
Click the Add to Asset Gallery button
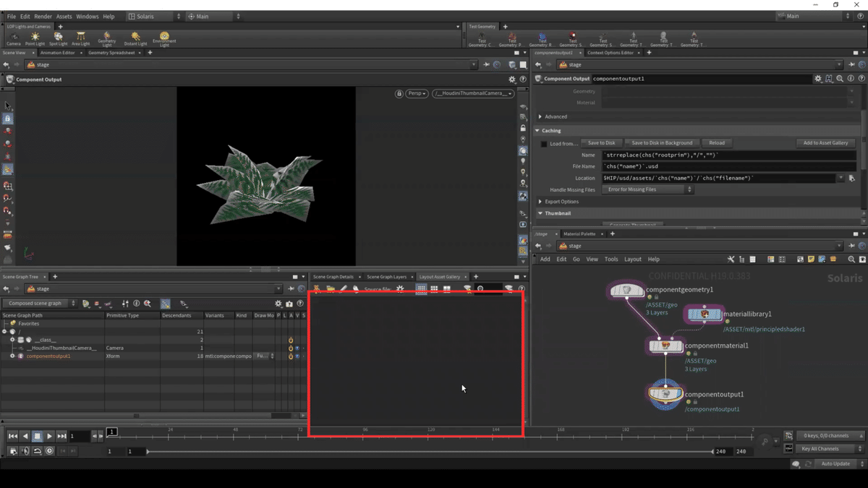825,143
